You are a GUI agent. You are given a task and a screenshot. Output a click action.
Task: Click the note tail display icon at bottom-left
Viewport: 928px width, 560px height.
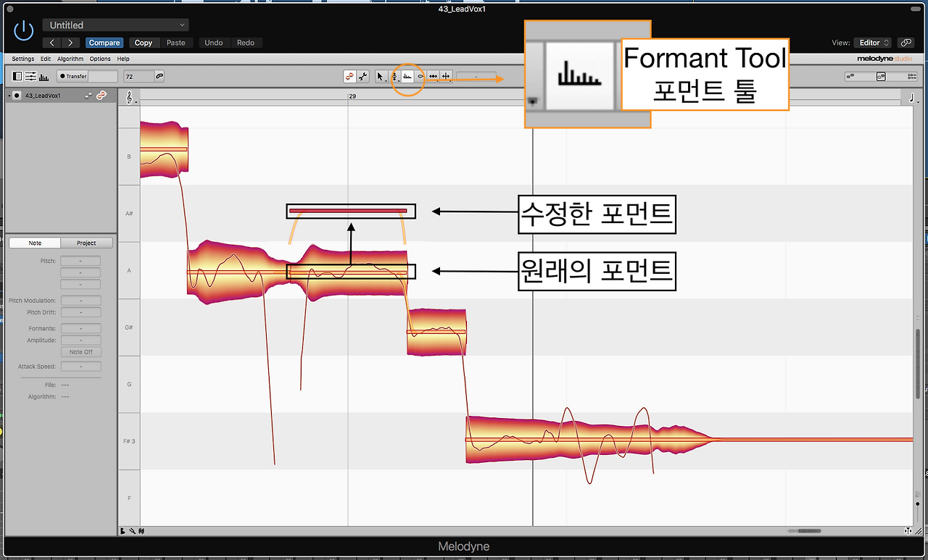(131, 531)
